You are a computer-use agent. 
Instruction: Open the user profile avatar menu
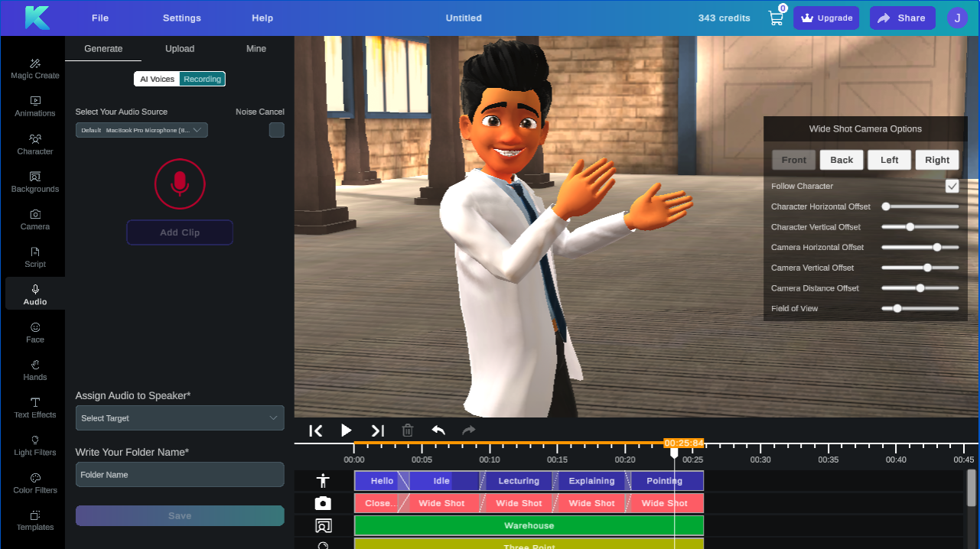(957, 18)
